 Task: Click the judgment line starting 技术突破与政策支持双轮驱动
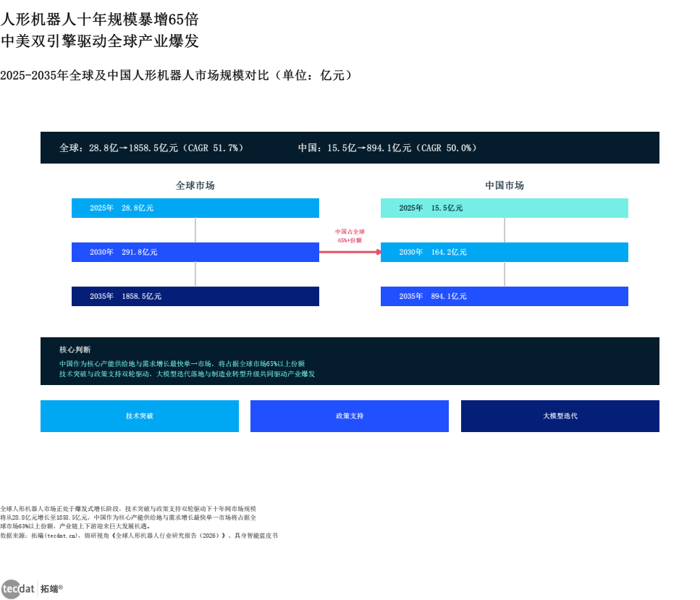[x=187, y=374]
